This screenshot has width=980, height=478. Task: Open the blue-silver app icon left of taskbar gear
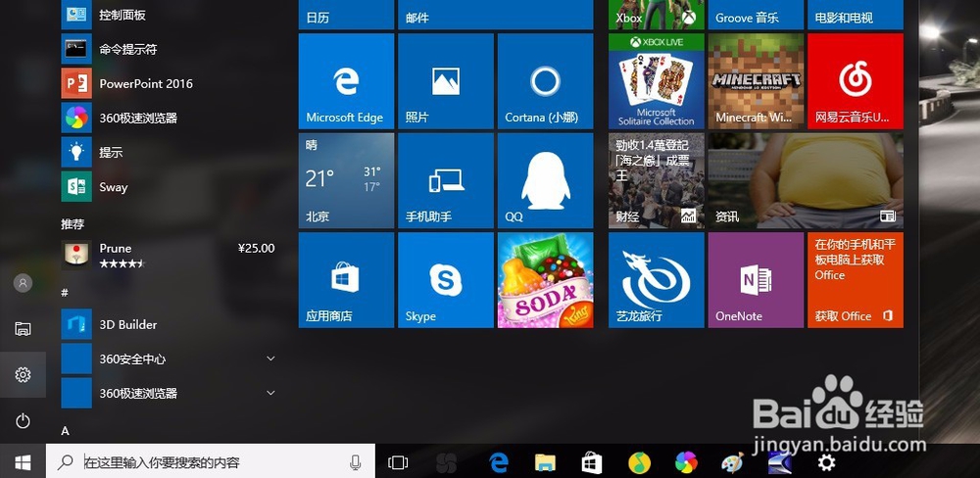[780, 463]
